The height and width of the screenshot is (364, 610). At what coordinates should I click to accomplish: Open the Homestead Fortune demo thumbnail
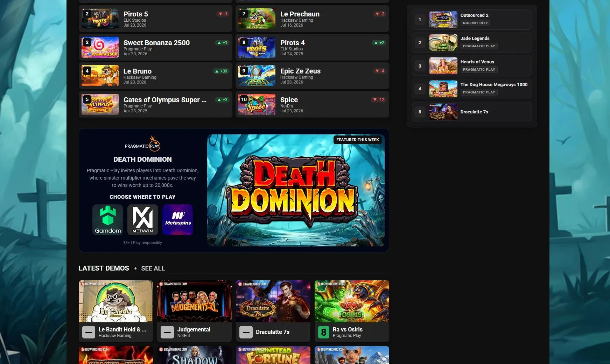coord(273,355)
